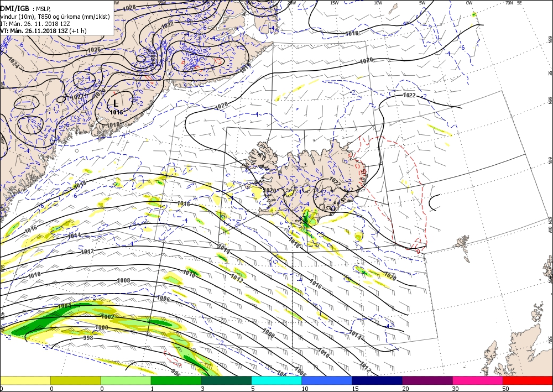This screenshot has width=553, height=392.
Task: Click the '70N' latitude label
Action: pyautogui.click(x=509, y=3)
